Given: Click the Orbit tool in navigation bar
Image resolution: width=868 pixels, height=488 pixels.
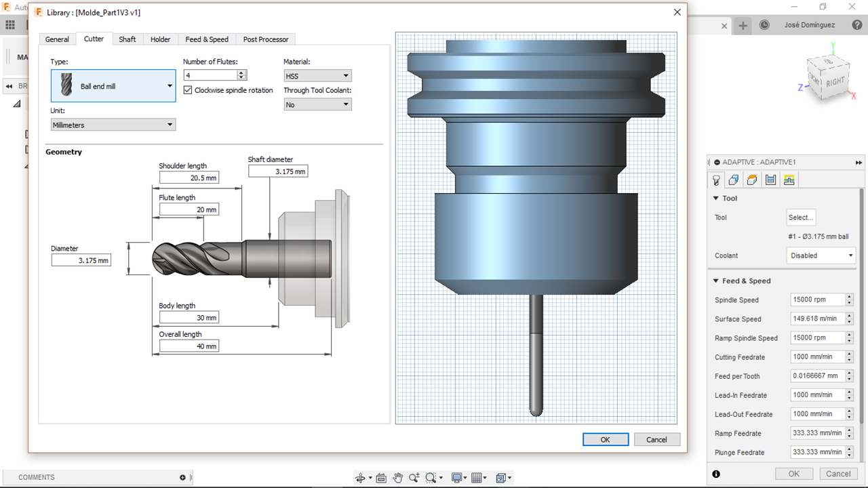Looking at the screenshot, I should [x=361, y=478].
